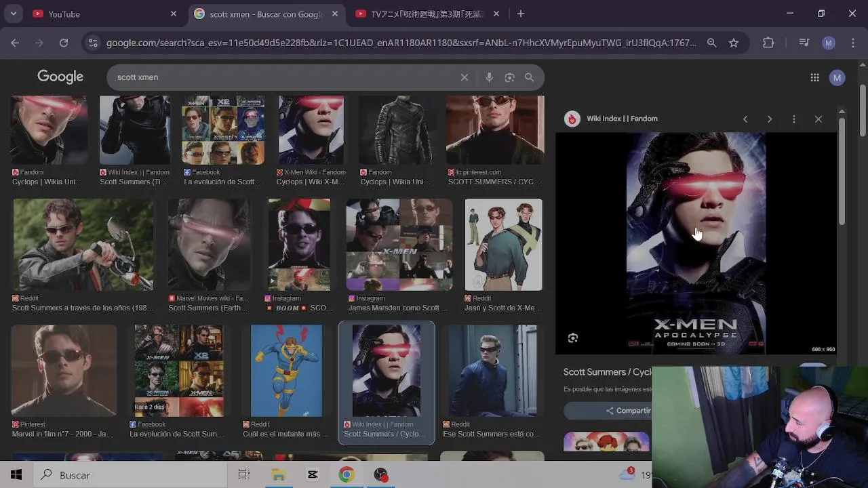The width and height of the screenshot is (868, 488).
Task: Open Ese Scott Summers está Reddit image
Action: point(492,371)
